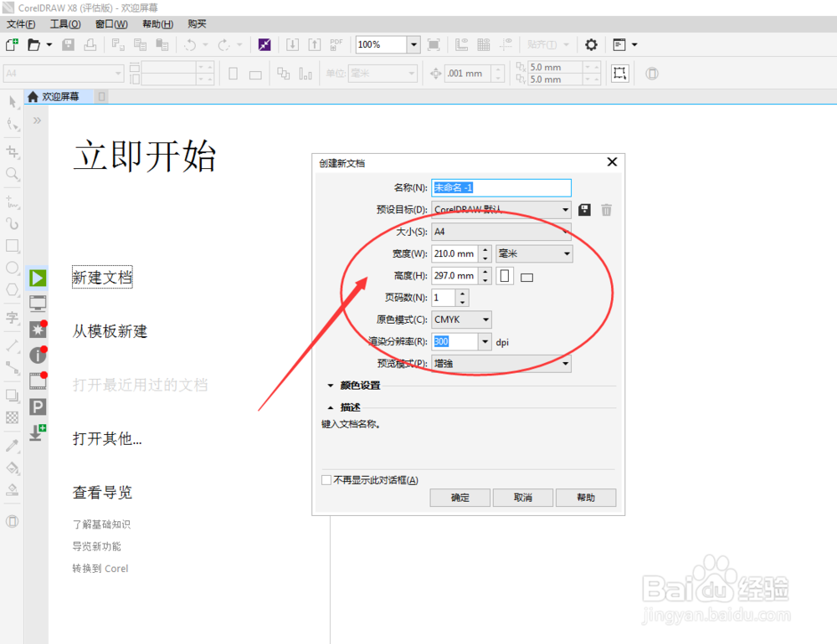The width and height of the screenshot is (837, 644).
Task: Click the 'New Document' link
Action: click(102, 278)
